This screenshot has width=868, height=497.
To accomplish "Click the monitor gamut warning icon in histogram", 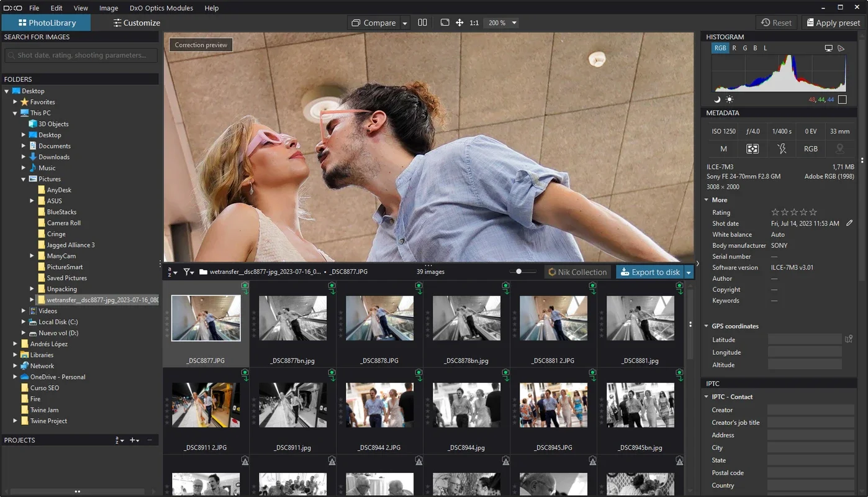I will [x=828, y=48].
